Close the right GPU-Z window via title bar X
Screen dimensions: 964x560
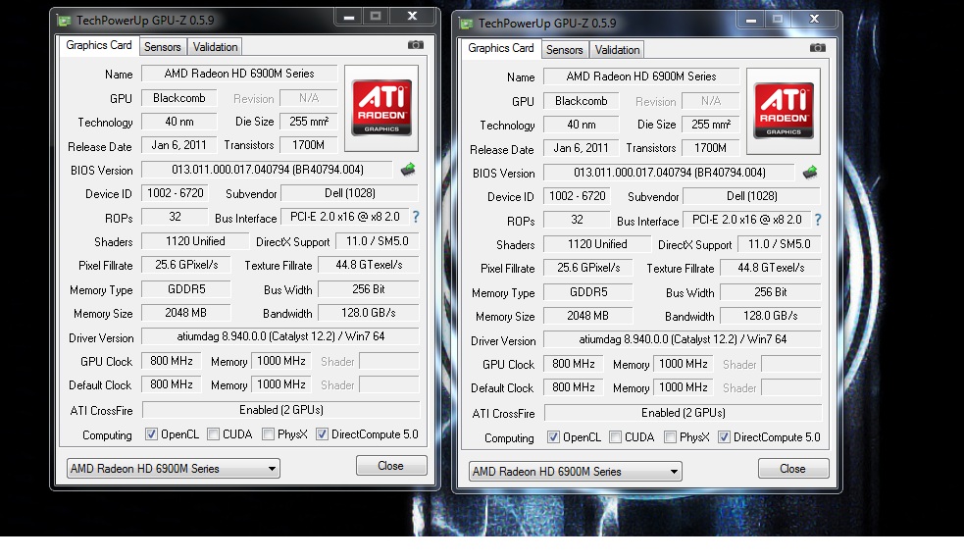[x=815, y=20]
